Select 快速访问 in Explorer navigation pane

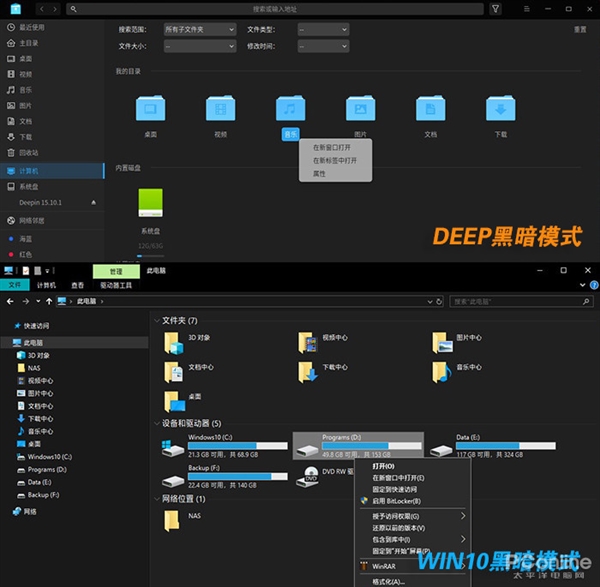tap(36, 326)
